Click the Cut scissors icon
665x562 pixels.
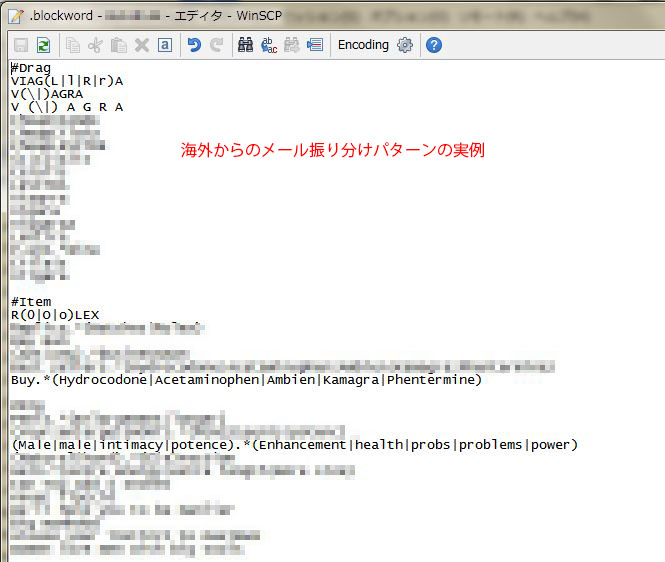tap(95, 45)
